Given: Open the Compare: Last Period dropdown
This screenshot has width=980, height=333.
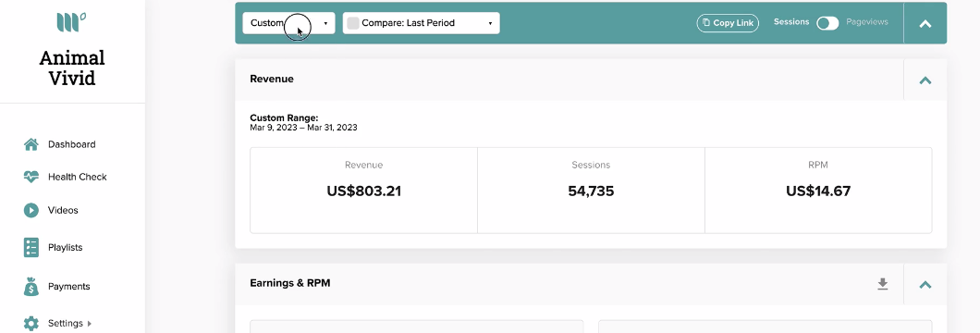Looking at the screenshot, I should click(x=422, y=23).
